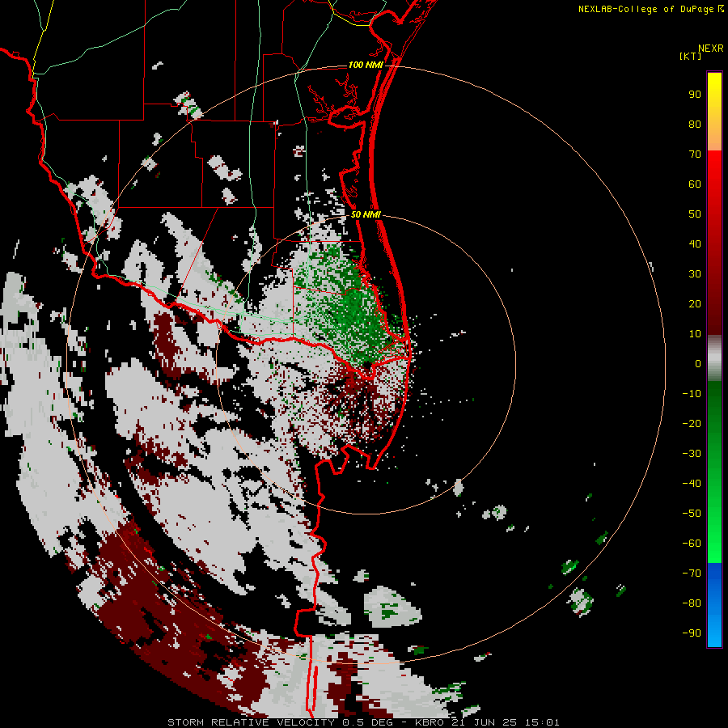
Task: Click the -90 value on velocity scale
Action: click(692, 633)
